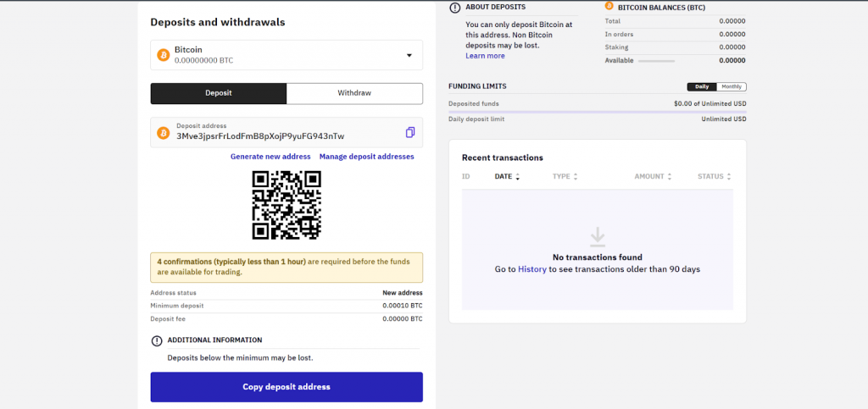
Task: Click the info icon next to Additional Information
Action: pos(157,340)
